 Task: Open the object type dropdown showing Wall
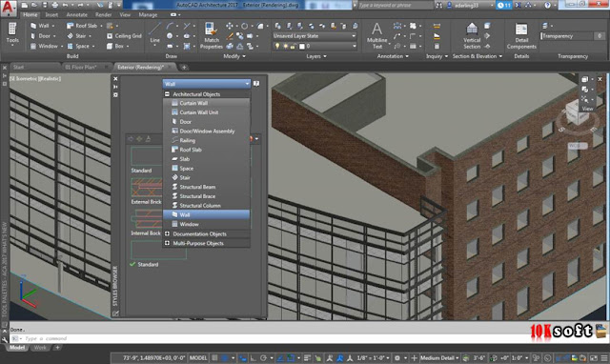207,84
